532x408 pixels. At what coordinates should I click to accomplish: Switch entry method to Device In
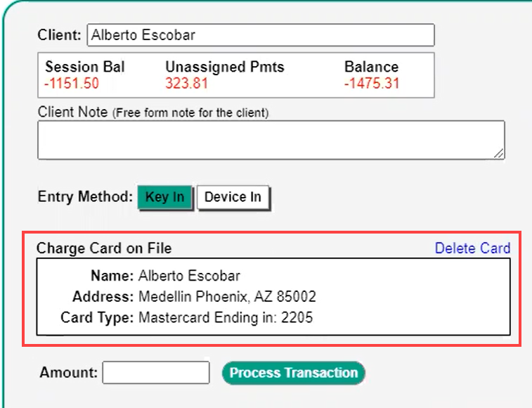[x=233, y=197]
